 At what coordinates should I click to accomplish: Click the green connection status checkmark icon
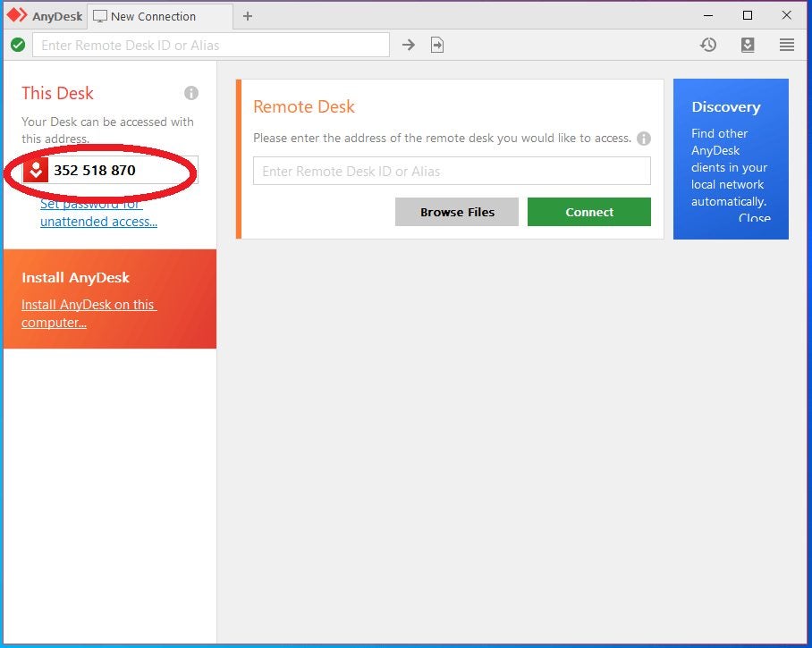point(18,45)
